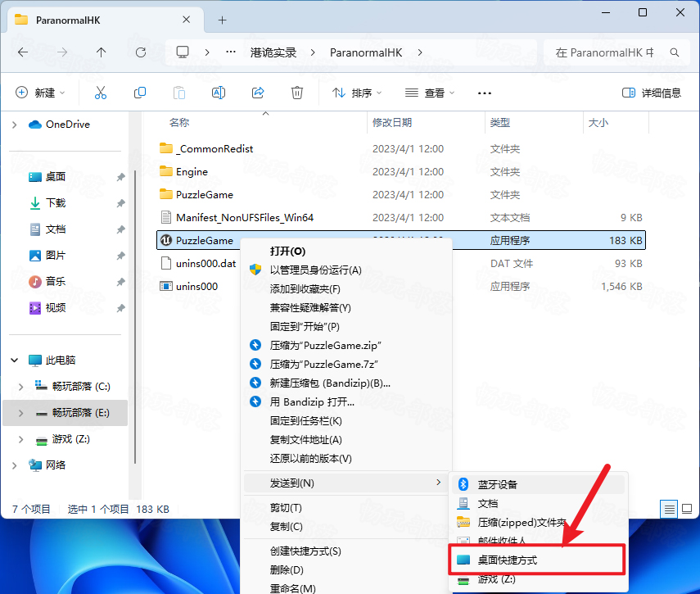Collapse the 此电脑 tree node
The width and height of the screenshot is (700, 594).
coord(14,360)
